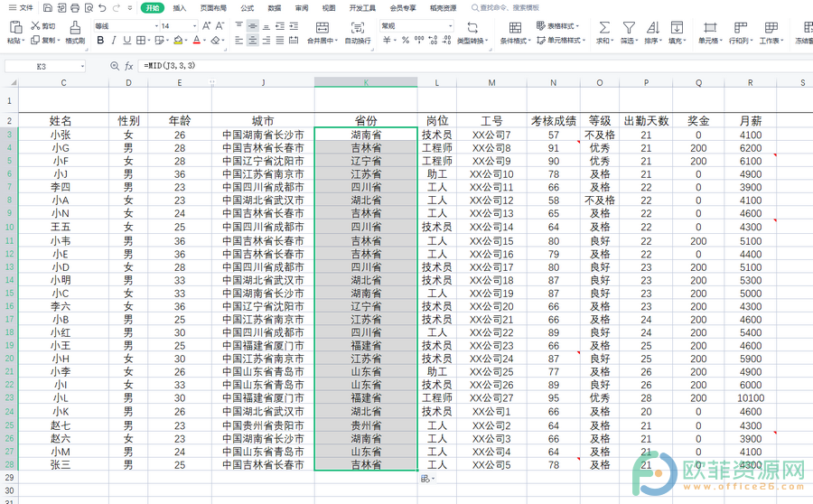
Task: Click the Sort (排序) icon
Action: (x=653, y=27)
